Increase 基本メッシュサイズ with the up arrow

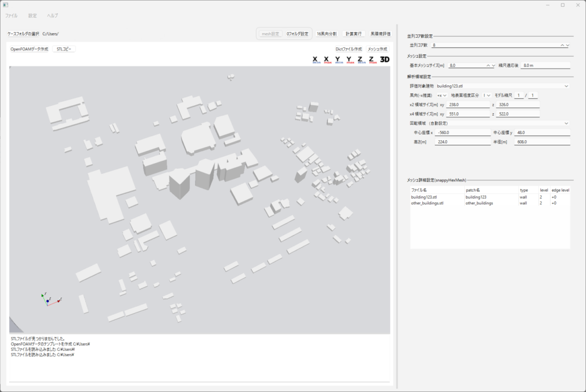(488, 65)
